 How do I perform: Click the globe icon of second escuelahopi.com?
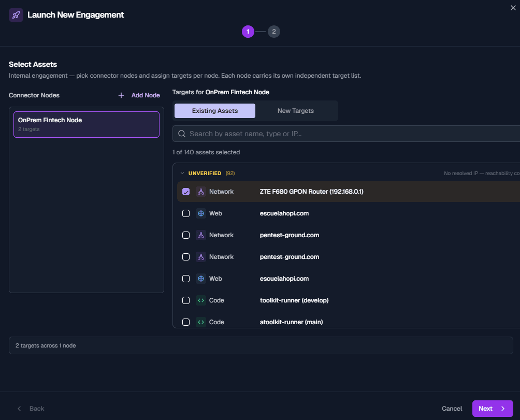coord(200,279)
